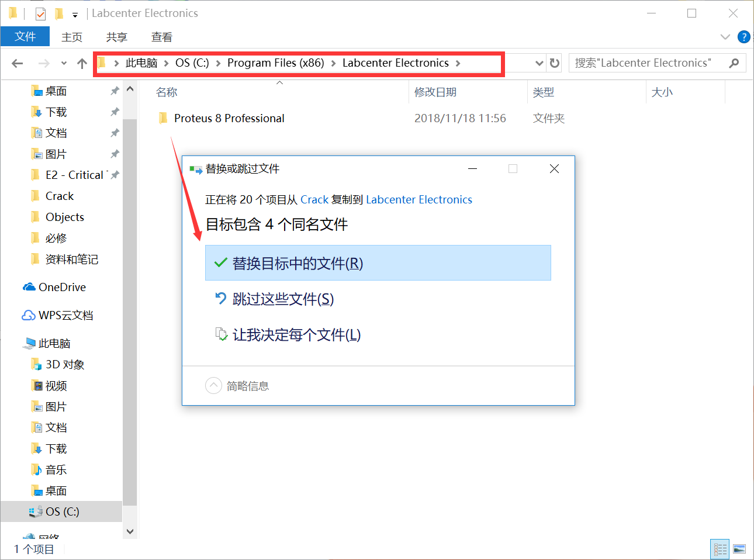Switch to details view layout
This screenshot has width=754, height=560.
tap(720, 549)
